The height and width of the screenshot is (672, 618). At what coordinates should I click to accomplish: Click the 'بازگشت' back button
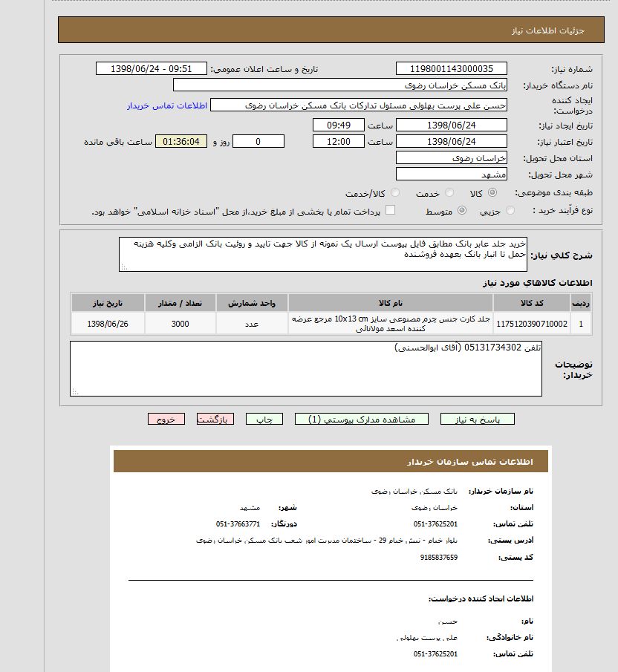tap(215, 419)
